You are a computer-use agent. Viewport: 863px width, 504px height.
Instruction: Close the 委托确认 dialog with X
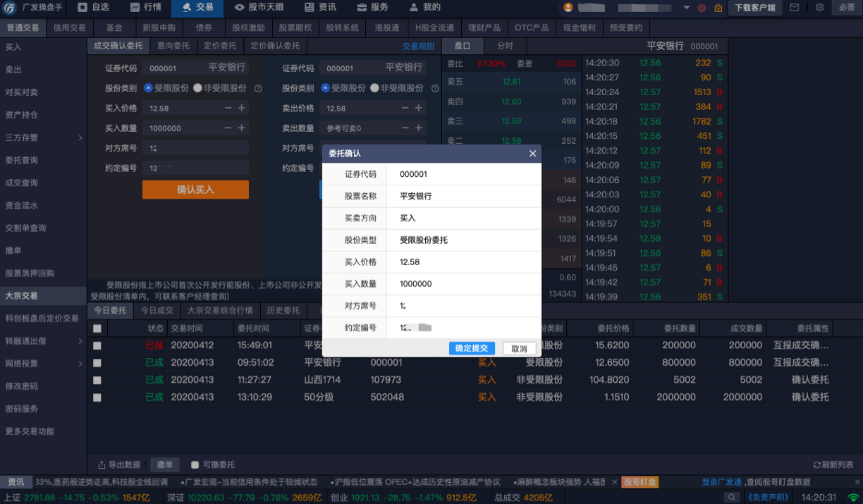pos(532,153)
